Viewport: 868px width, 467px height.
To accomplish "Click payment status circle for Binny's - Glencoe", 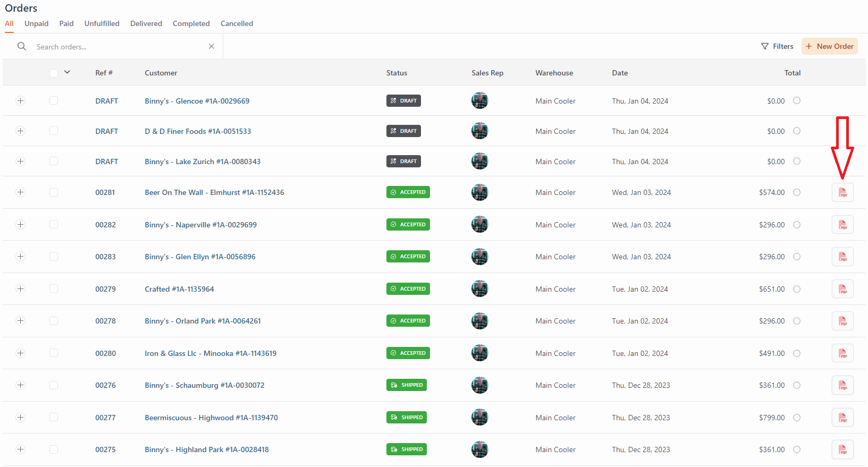I will [797, 100].
